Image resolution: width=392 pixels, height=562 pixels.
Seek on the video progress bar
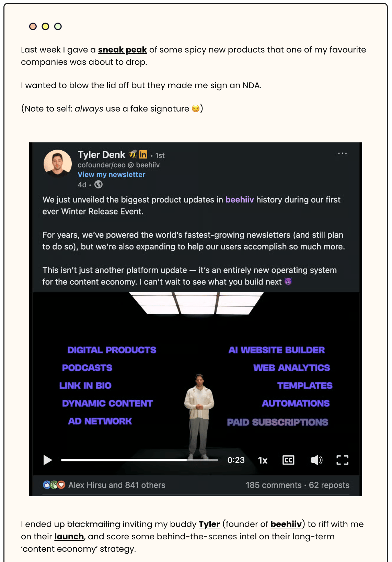(x=139, y=460)
